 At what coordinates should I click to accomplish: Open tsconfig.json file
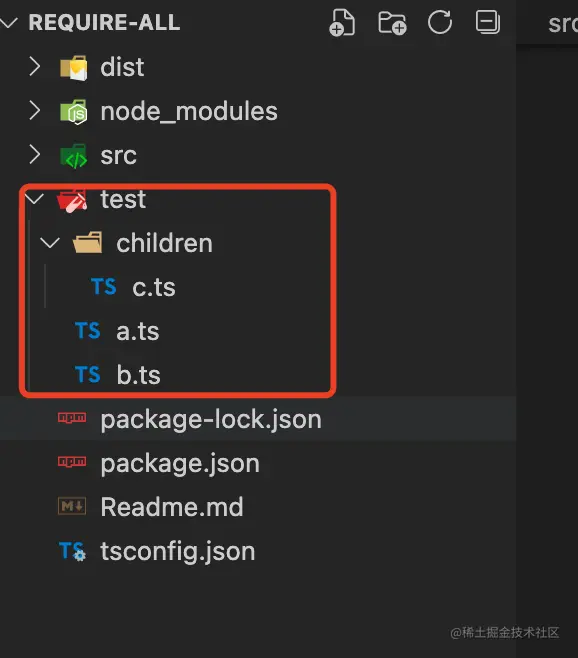178,551
